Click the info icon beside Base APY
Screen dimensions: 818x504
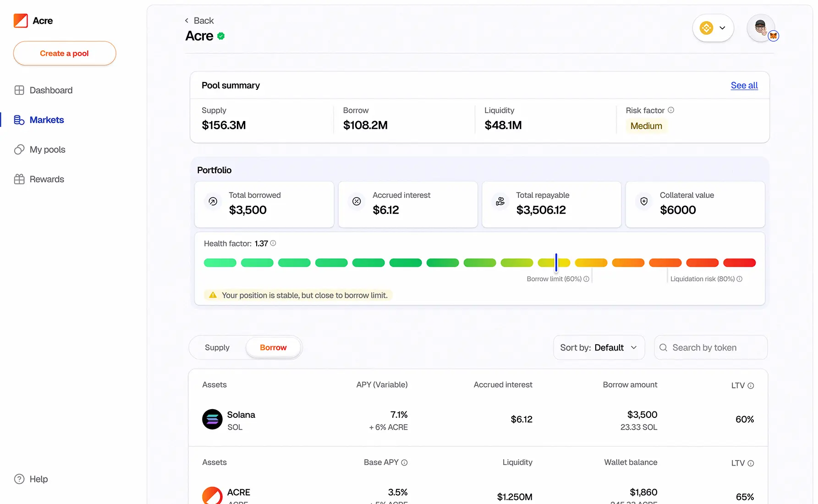click(x=404, y=463)
